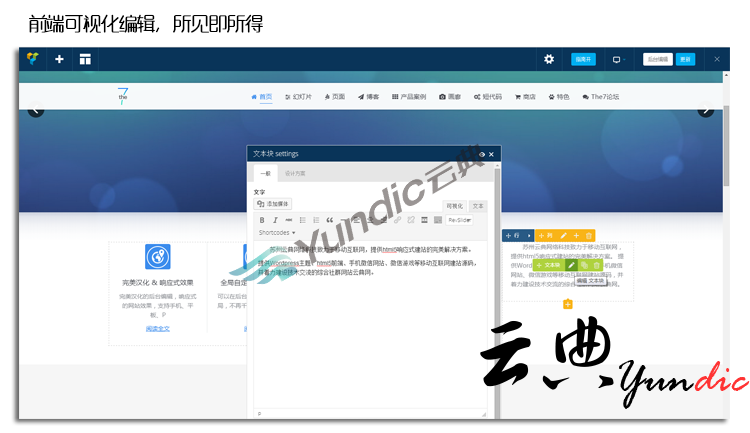Edit column with orange pencil icon
Image resolution: width=750 pixels, height=433 pixels.
[x=563, y=235]
